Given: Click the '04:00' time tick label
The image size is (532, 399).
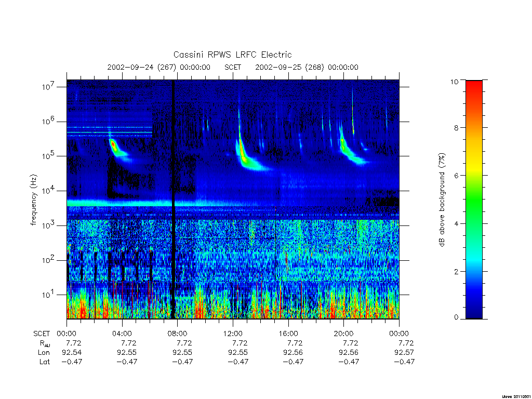Looking at the screenshot, I should 122,334.
